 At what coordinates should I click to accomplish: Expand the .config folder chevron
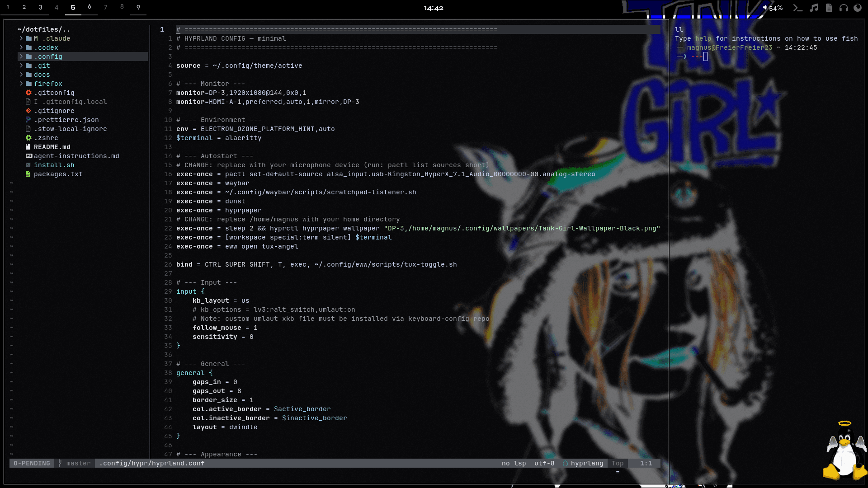pyautogui.click(x=21, y=56)
